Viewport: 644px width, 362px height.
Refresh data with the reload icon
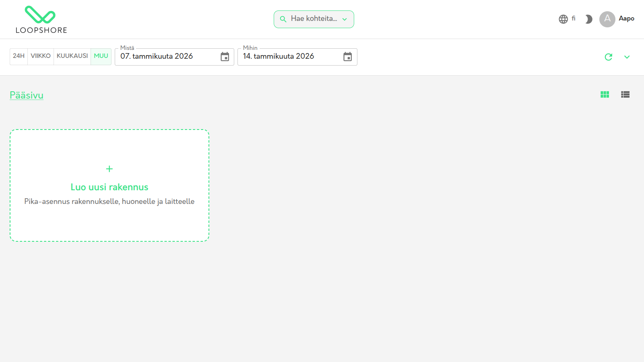[x=608, y=57]
